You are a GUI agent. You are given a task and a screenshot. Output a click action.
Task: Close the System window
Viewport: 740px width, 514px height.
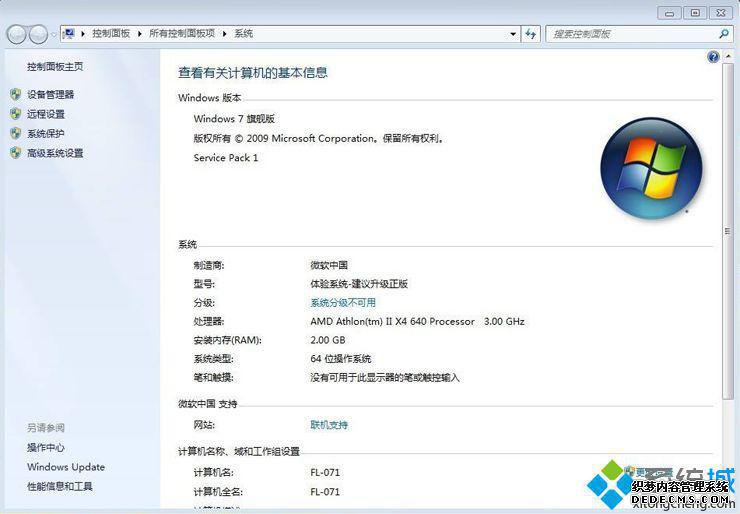(x=721, y=13)
